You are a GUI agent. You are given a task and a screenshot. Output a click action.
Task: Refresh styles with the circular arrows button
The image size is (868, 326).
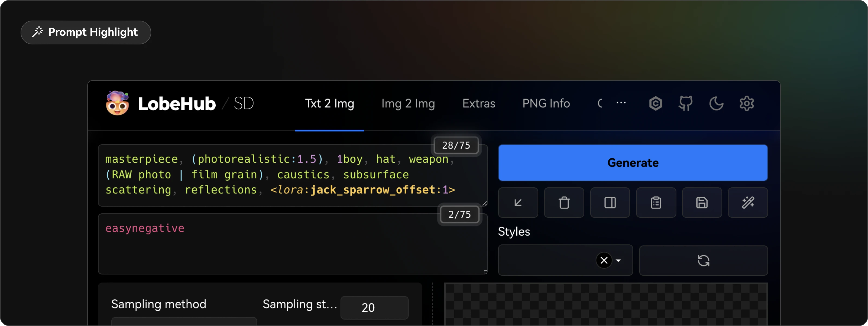click(x=703, y=260)
